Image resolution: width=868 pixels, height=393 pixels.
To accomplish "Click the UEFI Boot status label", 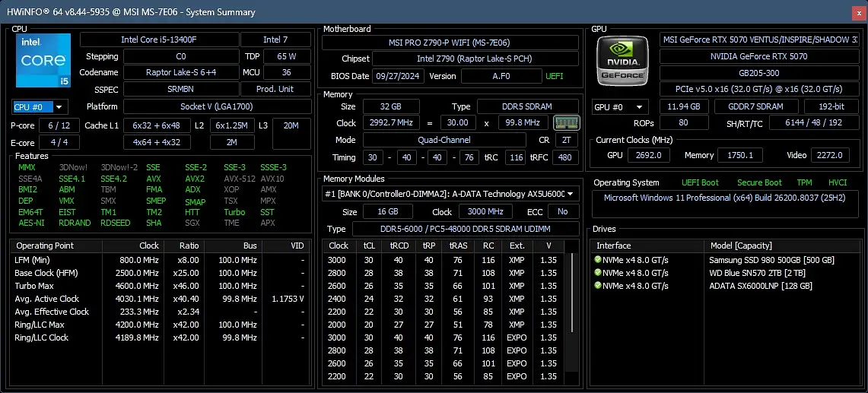I will point(701,182).
